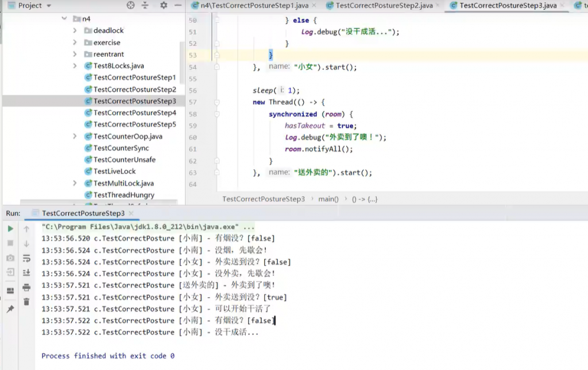Toggle scroll to end of console
The image size is (588, 370).
[x=26, y=272]
